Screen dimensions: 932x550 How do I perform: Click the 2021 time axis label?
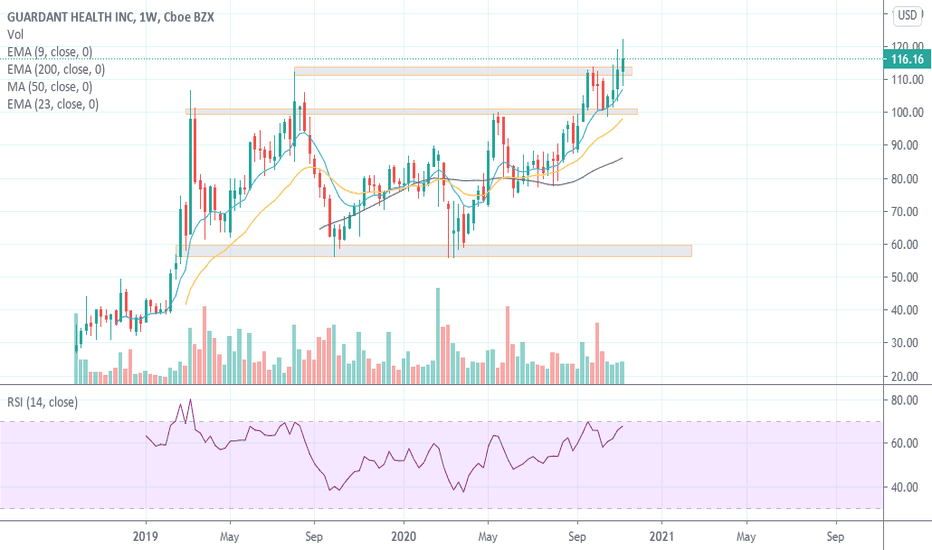(662, 536)
